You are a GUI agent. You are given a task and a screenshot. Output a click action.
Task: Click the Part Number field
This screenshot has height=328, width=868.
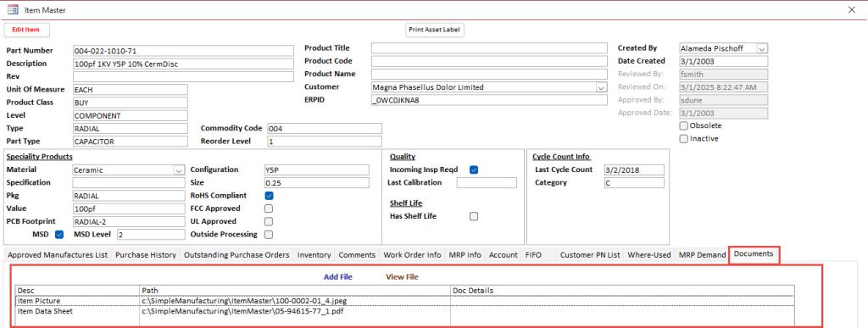(x=183, y=51)
